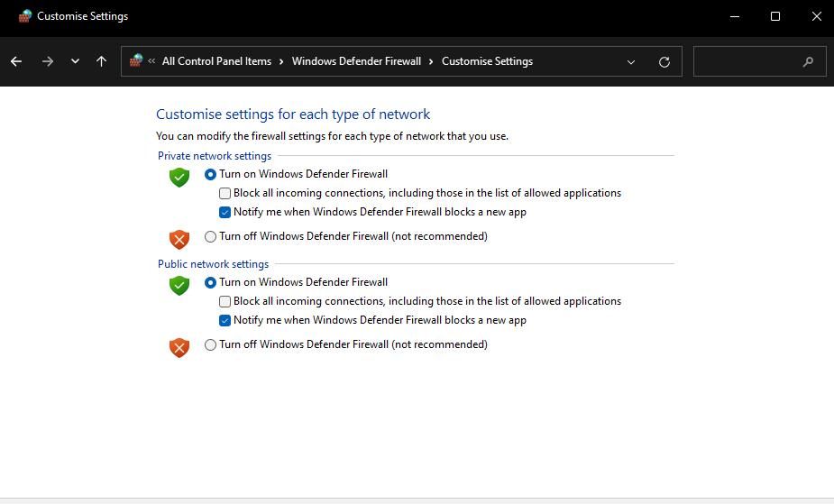
Task: Click the Forward navigation arrow
Action: pyautogui.click(x=48, y=61)
